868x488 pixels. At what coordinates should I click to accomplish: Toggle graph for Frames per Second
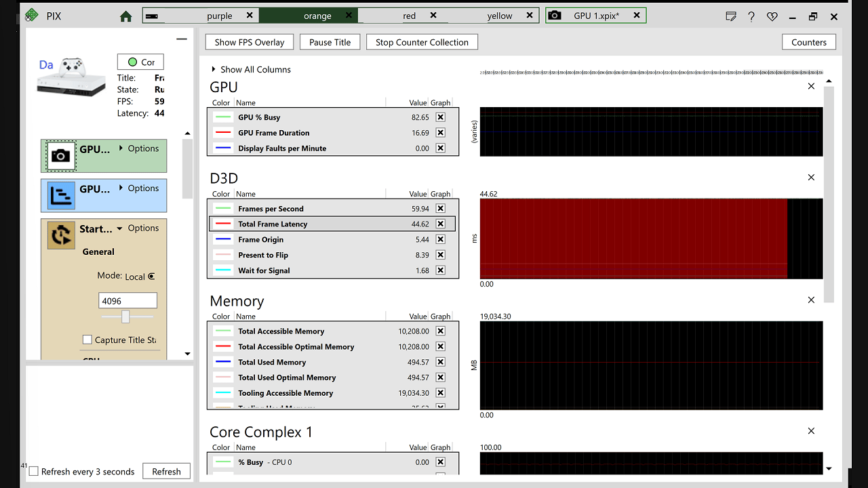click(x=441, y=209)
